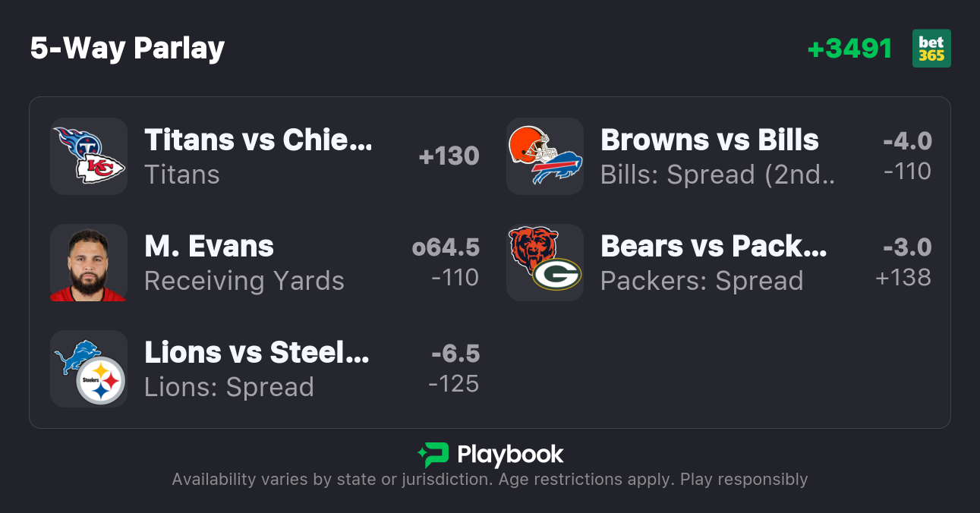This screenshot has height=513, width=980.
Task: Click the Lions vs Steelers team logos
Action: coord(89,369)
